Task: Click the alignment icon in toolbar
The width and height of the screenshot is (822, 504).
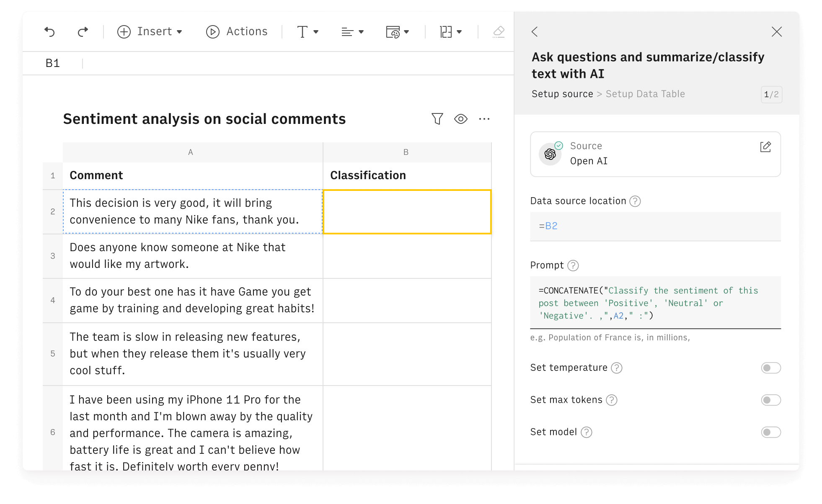Action: [x=351, y=31]
